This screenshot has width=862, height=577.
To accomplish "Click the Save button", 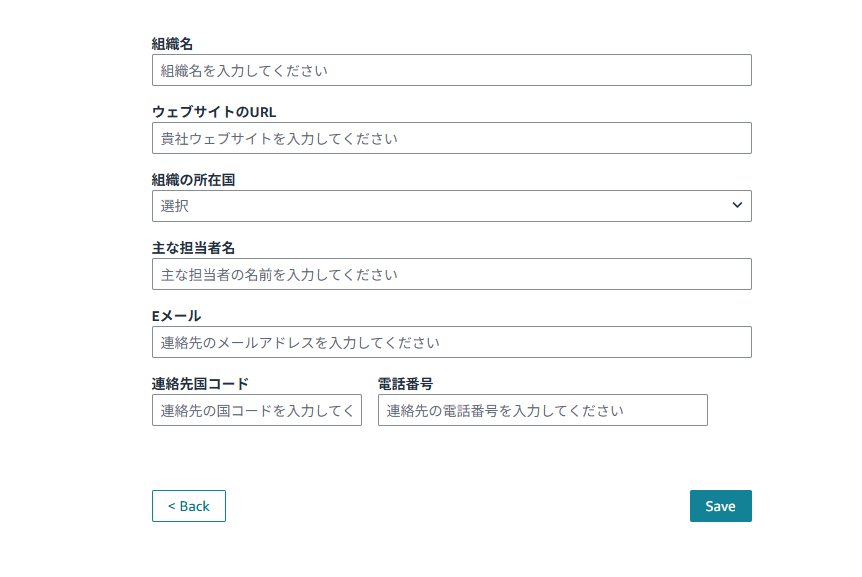I will tap(720, 506).
